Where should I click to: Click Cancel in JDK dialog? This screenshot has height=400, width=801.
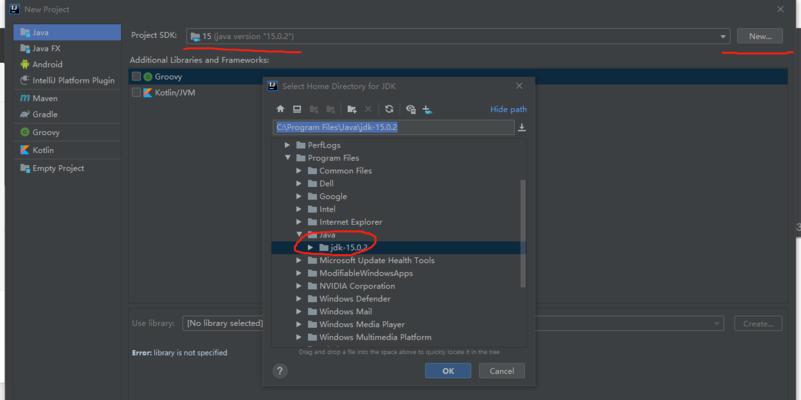502,371
